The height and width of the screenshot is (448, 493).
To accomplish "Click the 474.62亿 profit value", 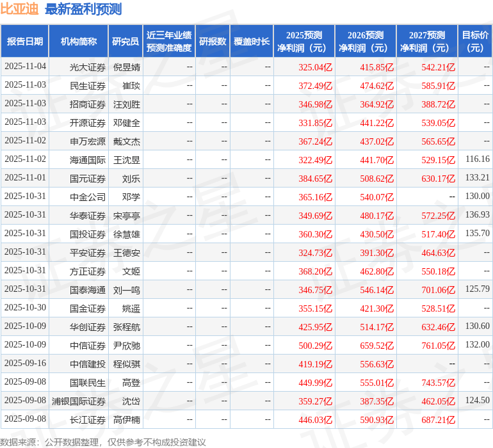I will click(x=376, y=86).
